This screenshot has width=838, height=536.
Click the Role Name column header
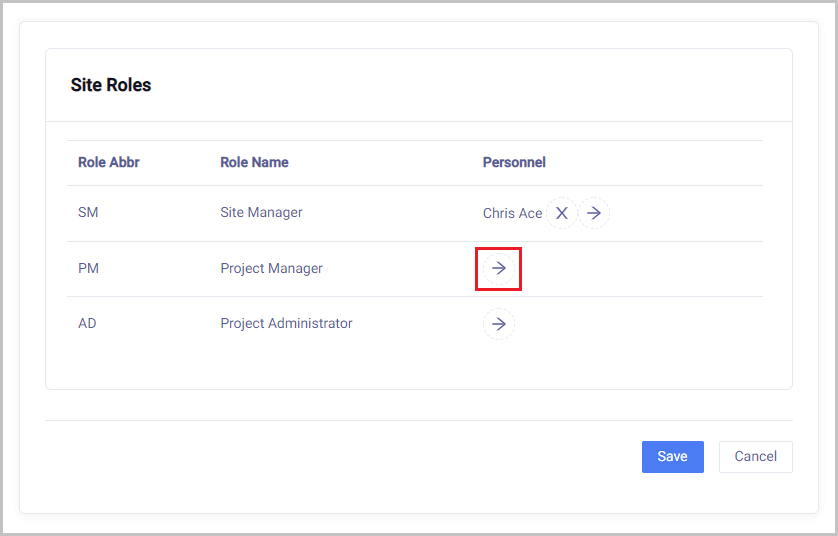(254, 162)
